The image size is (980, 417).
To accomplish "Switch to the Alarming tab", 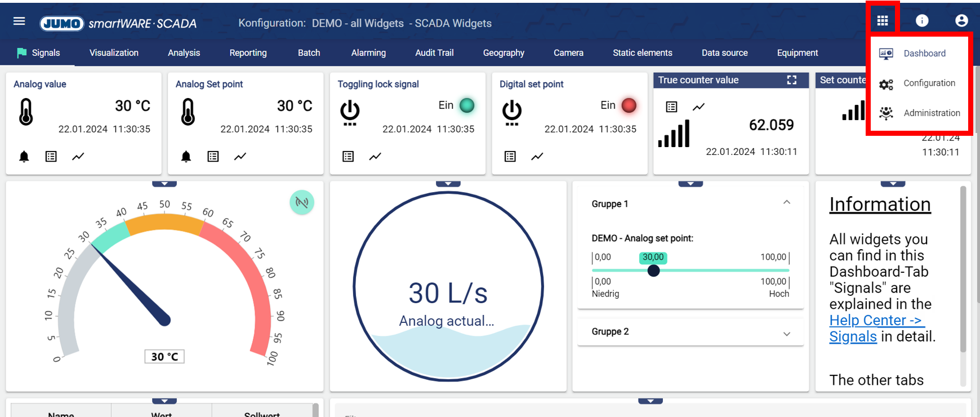I will [x=368, y=53].
